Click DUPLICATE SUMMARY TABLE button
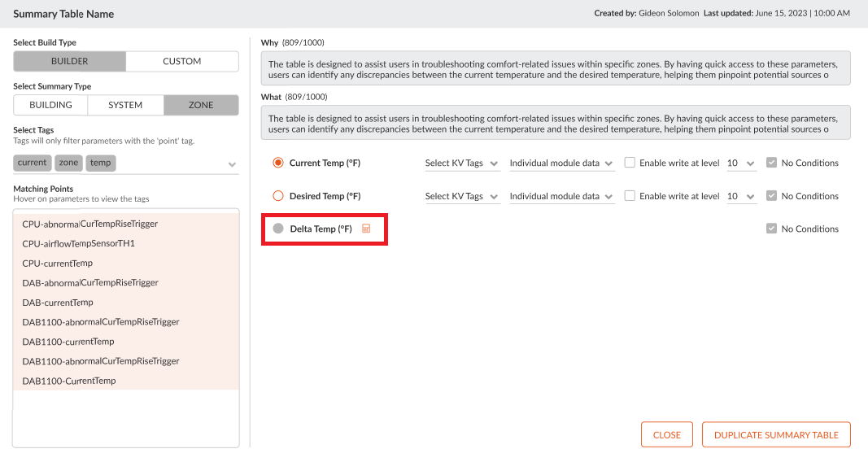This screenshot has height=462, width=868. click(x=776, y=435)
